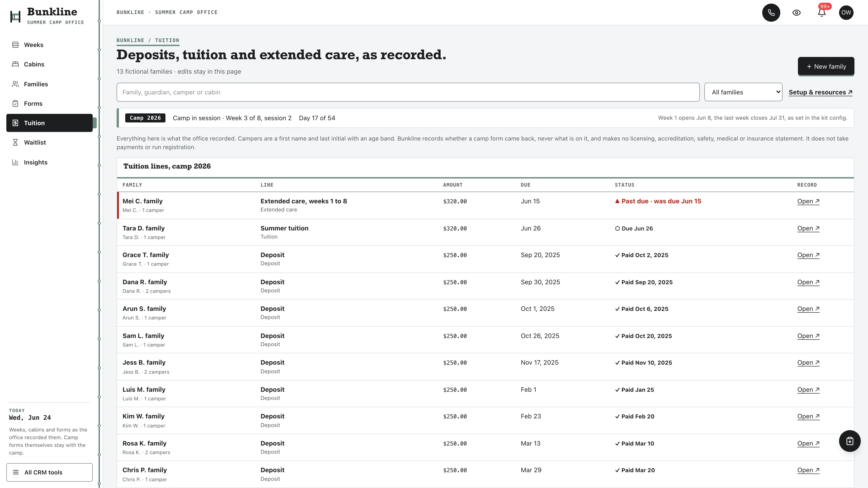The width and height of the screenshot is (868, 488).
Task: Click the Forms clipboard icon in sidebar
Action: point(15,103)
